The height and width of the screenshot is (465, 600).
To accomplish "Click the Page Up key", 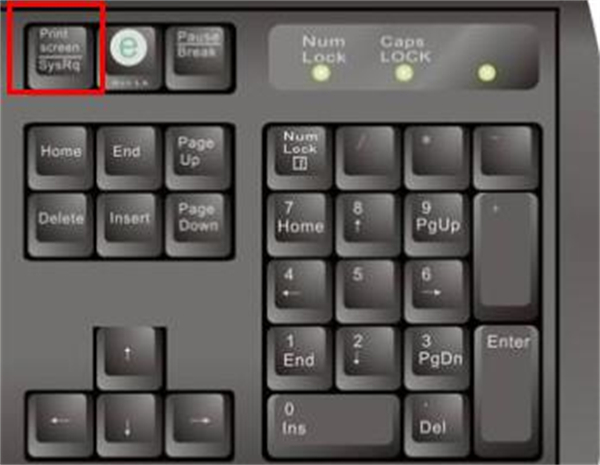I will pos(199,157).
